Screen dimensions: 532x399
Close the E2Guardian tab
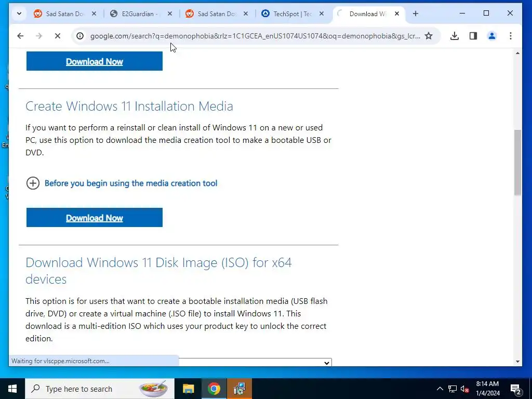[x=170, y=14]
